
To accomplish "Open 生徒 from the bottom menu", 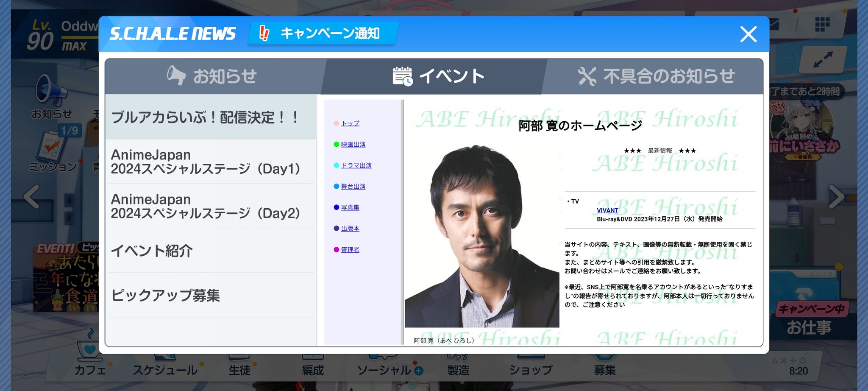I will pos(240,370).
